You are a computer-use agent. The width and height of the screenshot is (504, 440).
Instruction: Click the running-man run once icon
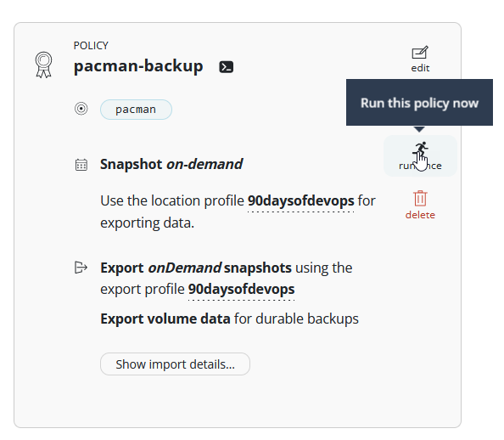(x=420, y=149)
